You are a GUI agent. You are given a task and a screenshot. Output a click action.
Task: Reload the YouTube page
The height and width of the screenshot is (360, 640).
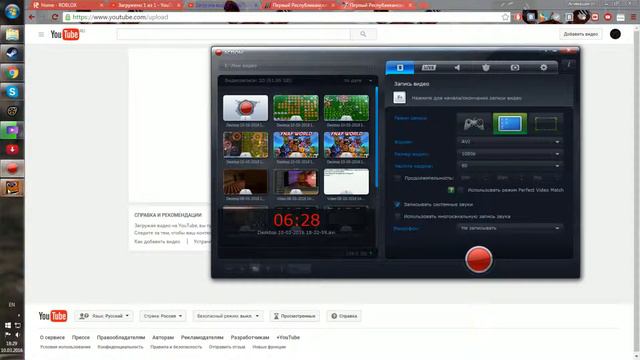point(55,17)
